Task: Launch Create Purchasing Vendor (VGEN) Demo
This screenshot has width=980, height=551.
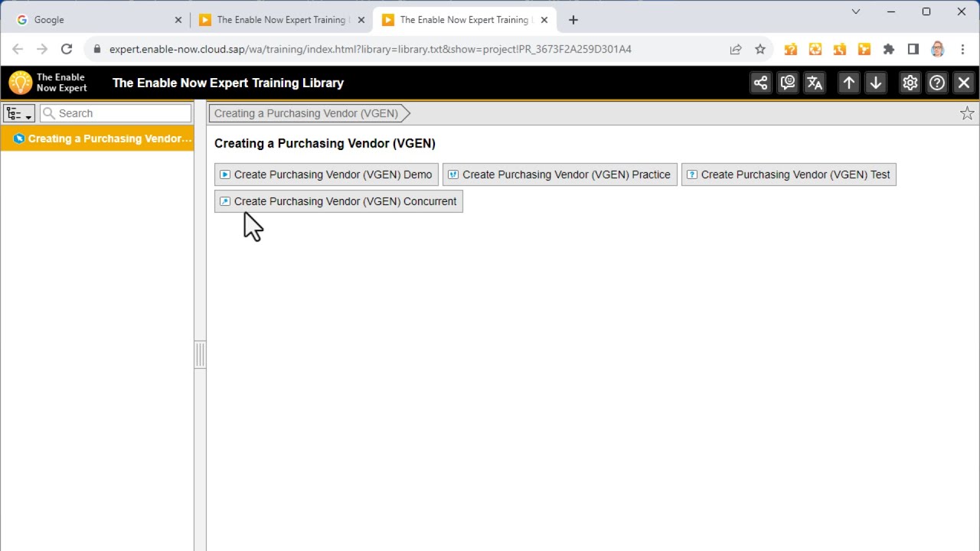Action: click(326, 174)
